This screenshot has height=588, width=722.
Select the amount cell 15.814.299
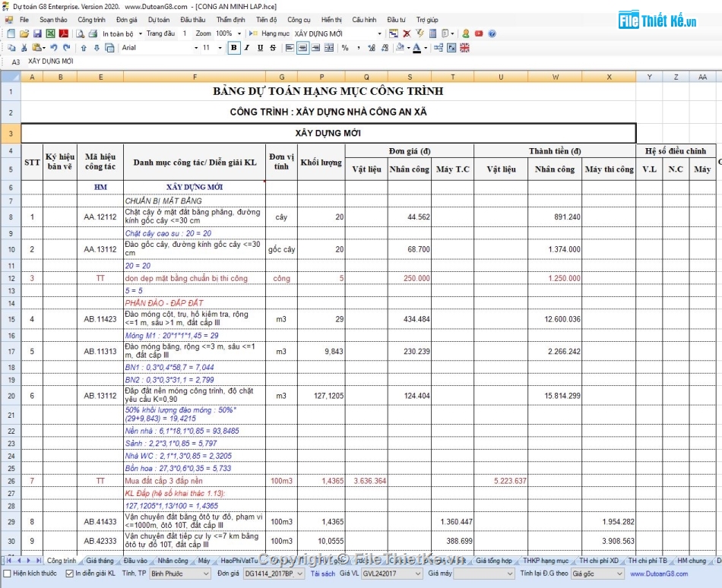(x=555, y=396)
